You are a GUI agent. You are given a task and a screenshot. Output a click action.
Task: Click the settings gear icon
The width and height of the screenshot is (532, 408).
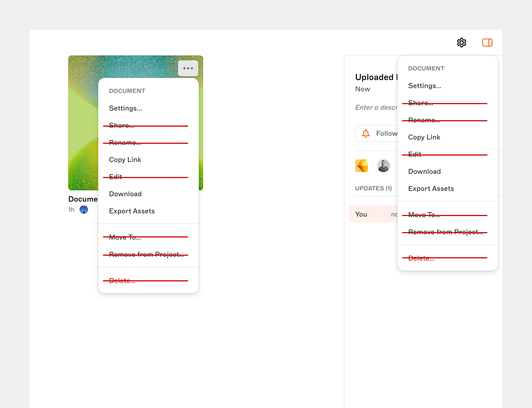click(461, 43)
